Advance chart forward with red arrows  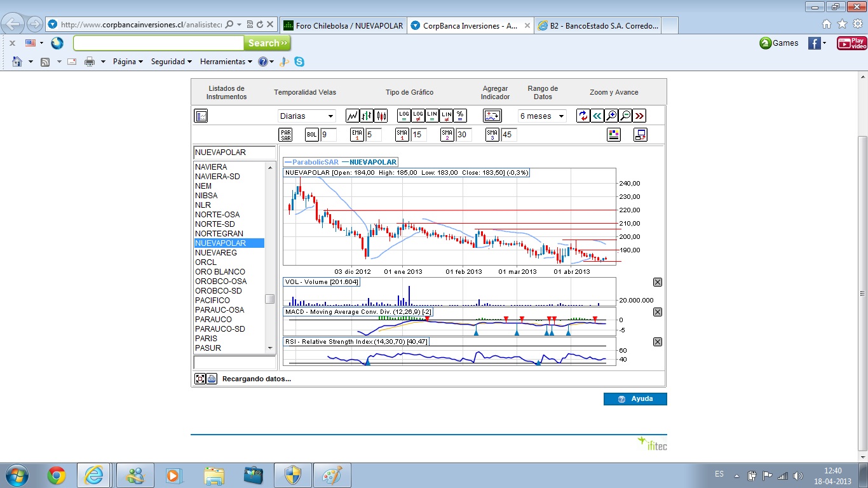point(639,116)
